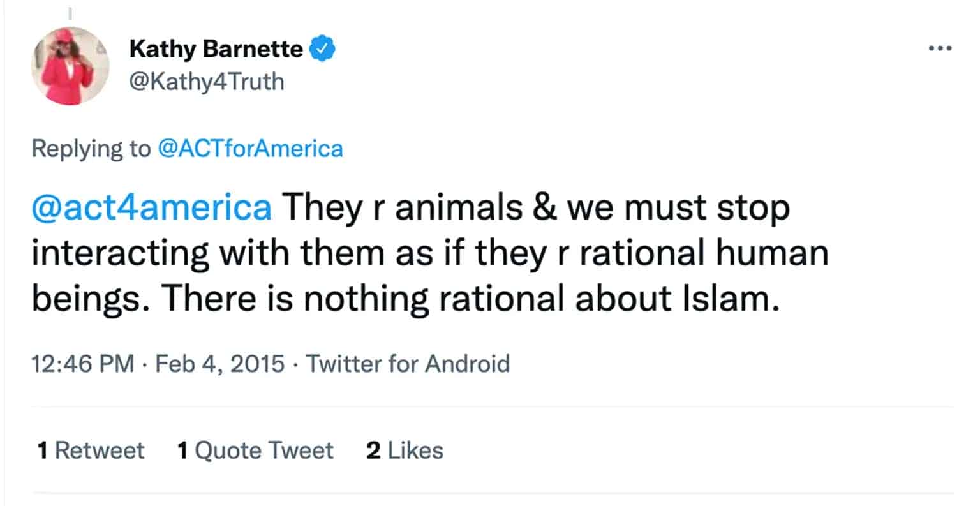Open Kathy Barnette's profile picture
The width and height of the screenshot is (980, 506).
(x=70, y=65)
